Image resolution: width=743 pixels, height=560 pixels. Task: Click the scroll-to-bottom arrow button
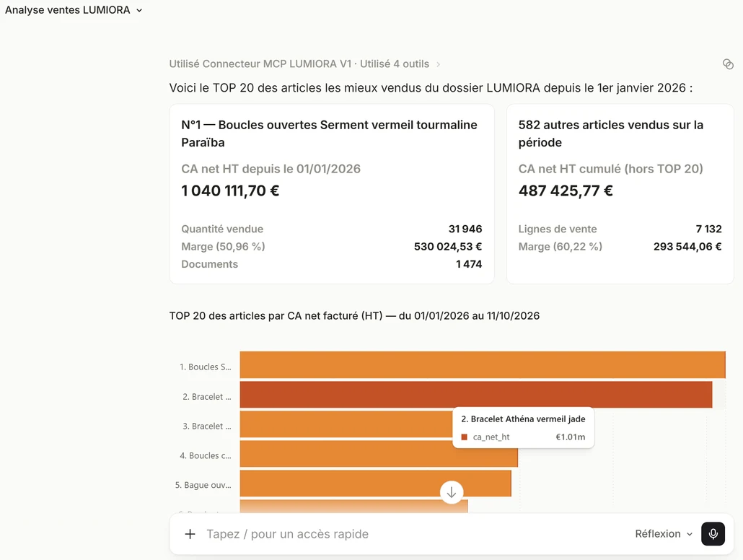point(452,492)
